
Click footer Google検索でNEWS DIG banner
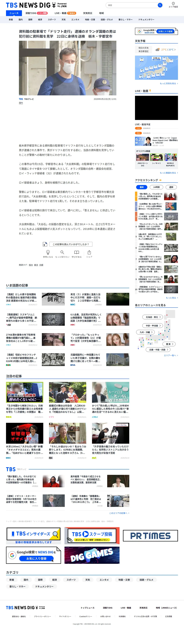[33, 555]
